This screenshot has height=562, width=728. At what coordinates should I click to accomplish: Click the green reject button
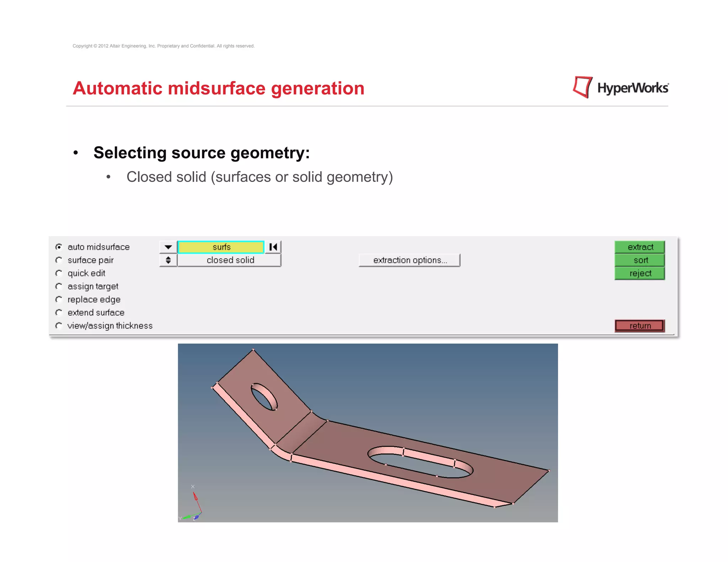click(x=640, y=273)
